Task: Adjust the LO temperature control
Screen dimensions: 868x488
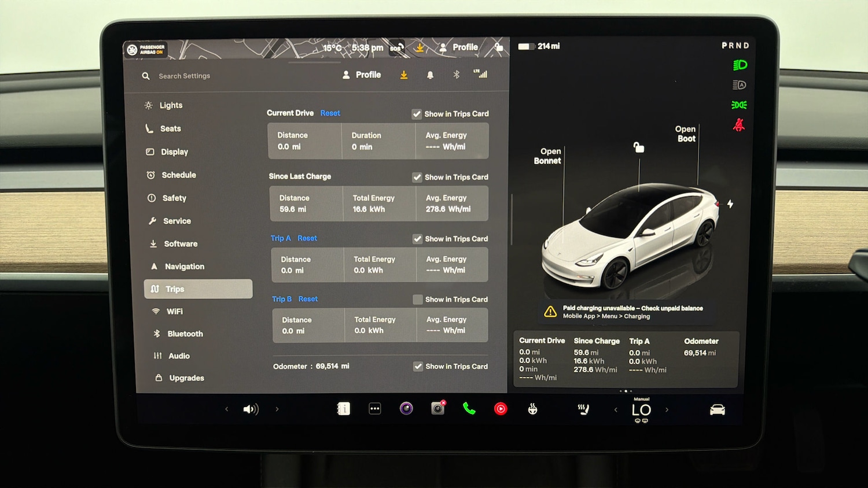Action: pos(641,409)
